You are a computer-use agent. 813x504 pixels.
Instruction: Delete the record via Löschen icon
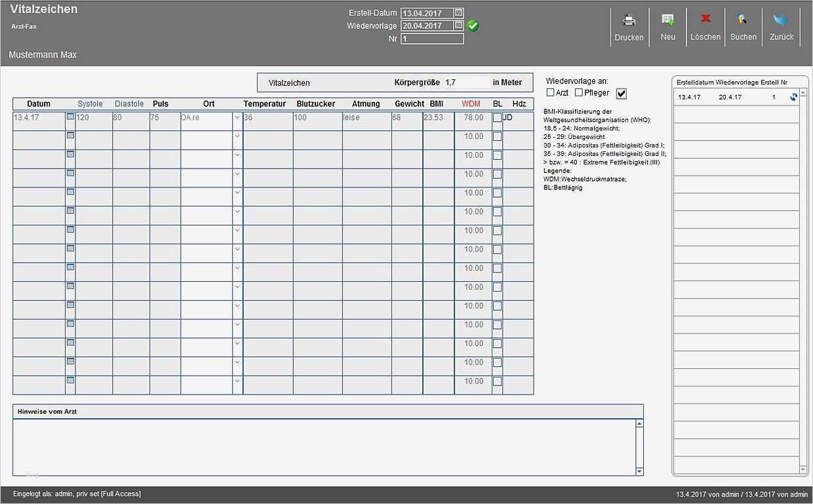pyautogui.click(x=705, y=19)
